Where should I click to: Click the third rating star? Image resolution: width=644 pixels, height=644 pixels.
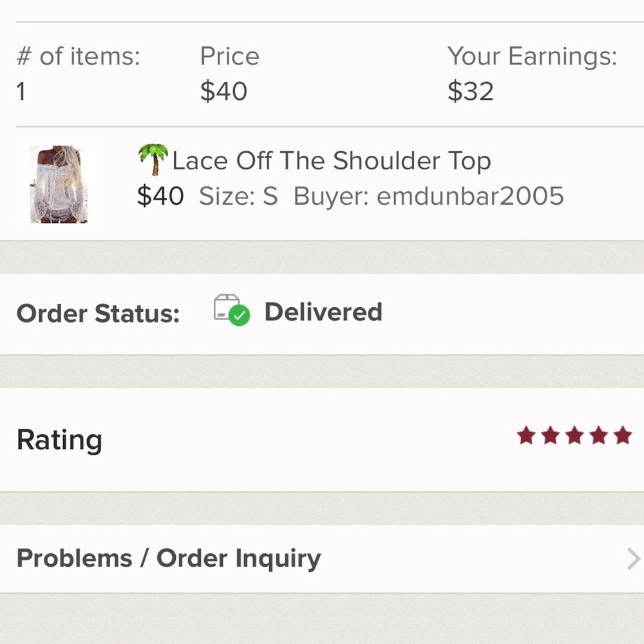click(574, 435)
